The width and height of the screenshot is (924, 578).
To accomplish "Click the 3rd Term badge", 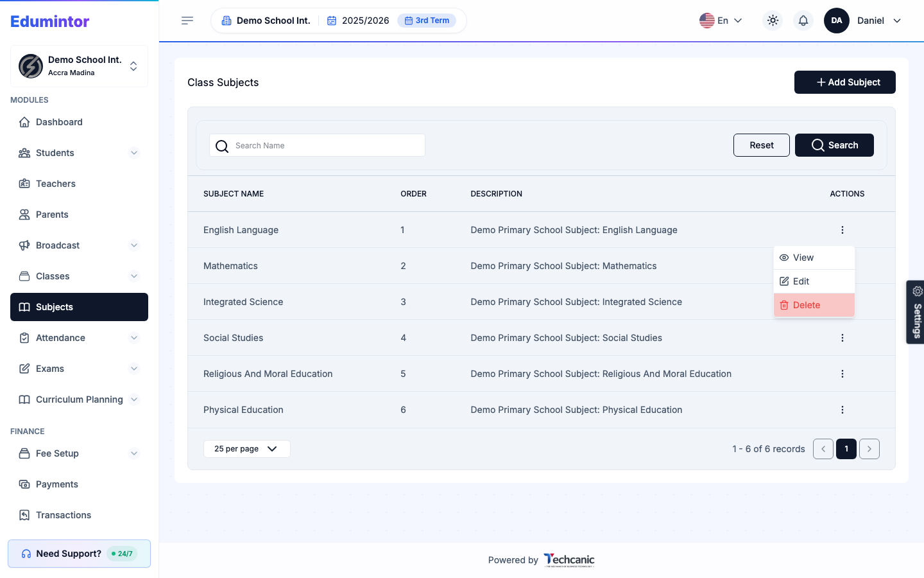I will pyautogui.click(x=427, y=21).
